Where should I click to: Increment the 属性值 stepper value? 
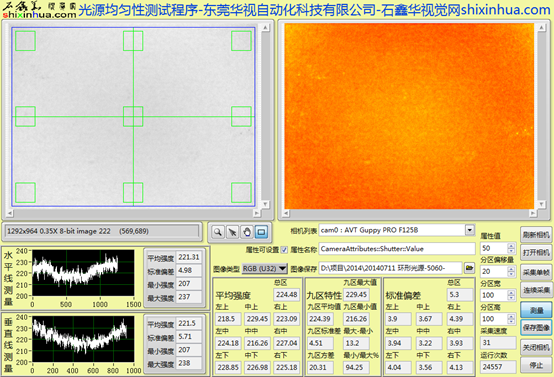511,245
